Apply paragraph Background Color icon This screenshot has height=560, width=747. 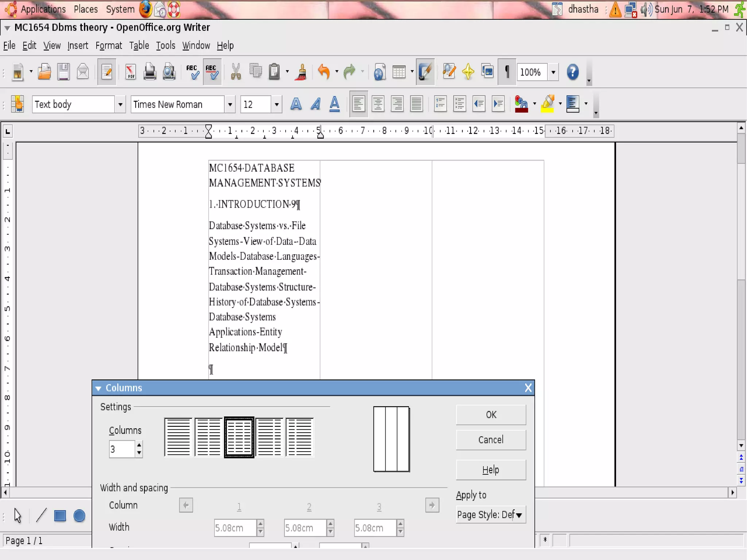click(573, 104)
